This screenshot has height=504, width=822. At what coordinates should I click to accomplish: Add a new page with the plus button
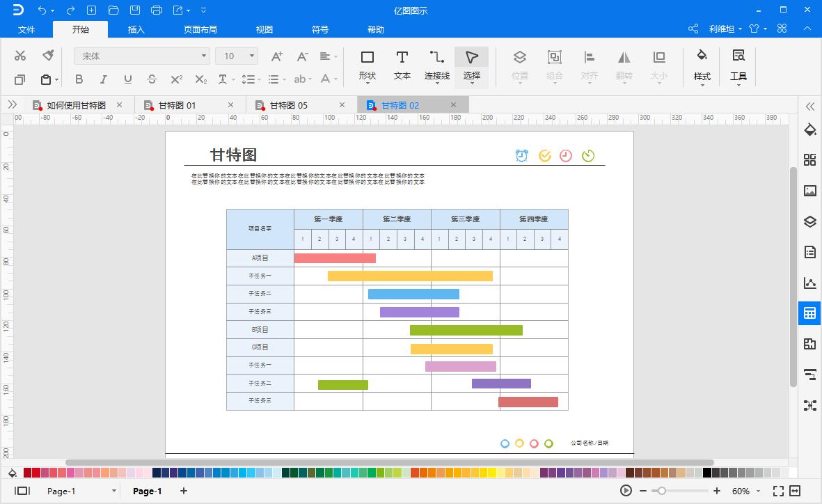click(183, 491)
